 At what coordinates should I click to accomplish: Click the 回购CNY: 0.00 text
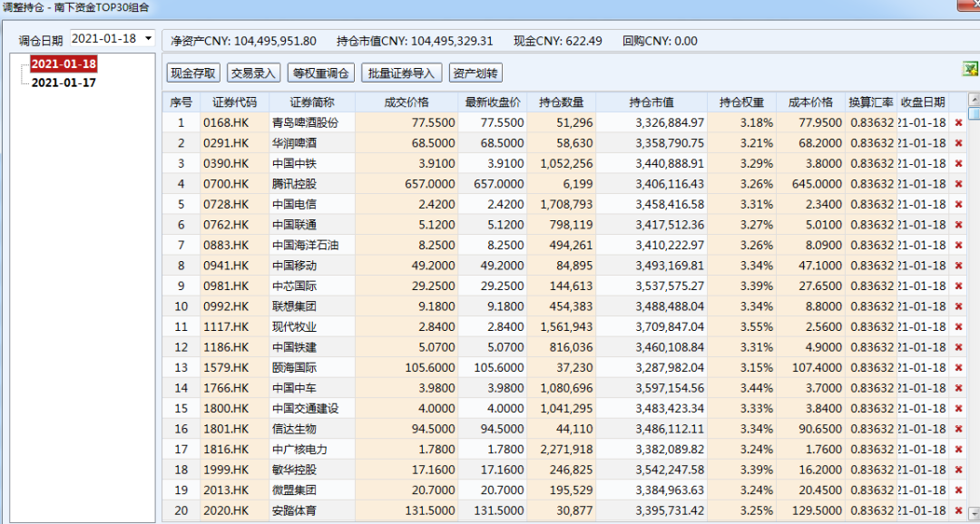(x=660, y=41)
